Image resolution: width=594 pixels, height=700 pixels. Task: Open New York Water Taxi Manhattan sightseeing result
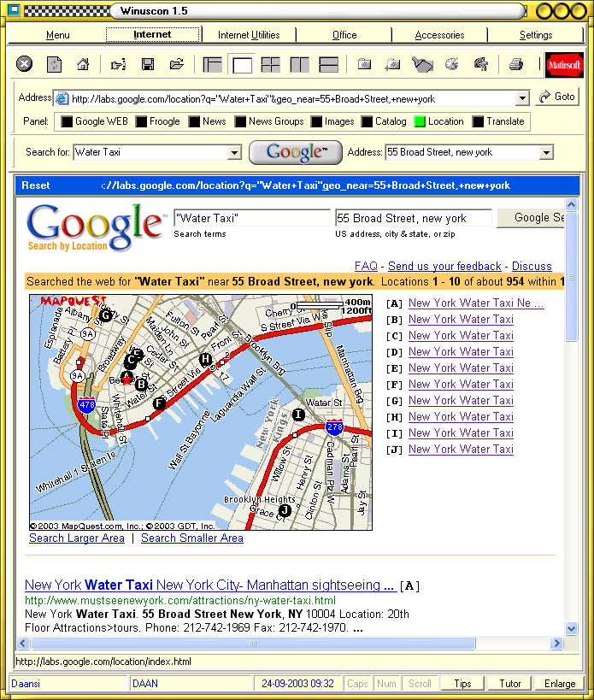click(x=210, y=585)
